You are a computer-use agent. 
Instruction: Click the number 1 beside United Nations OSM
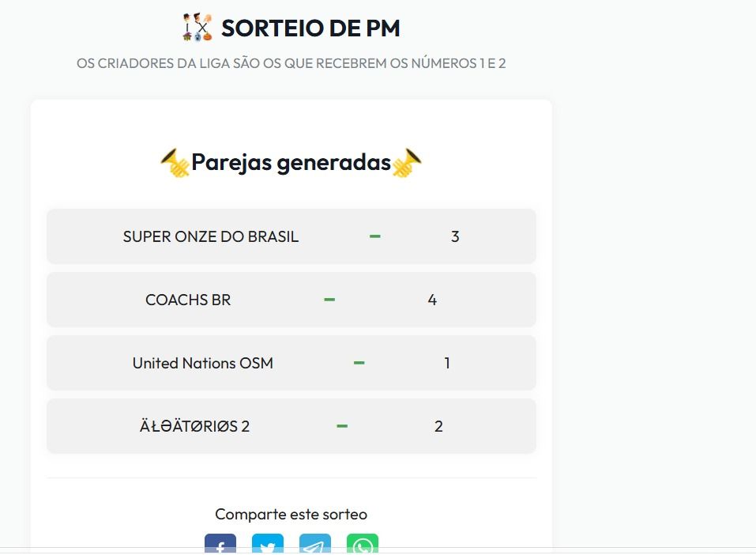447,362
